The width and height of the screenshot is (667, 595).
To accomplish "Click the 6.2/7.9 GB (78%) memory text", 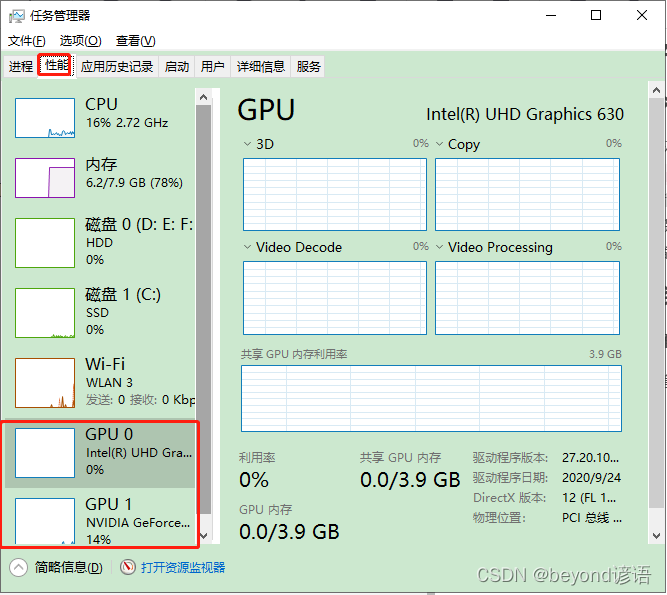I will point(134,183).
